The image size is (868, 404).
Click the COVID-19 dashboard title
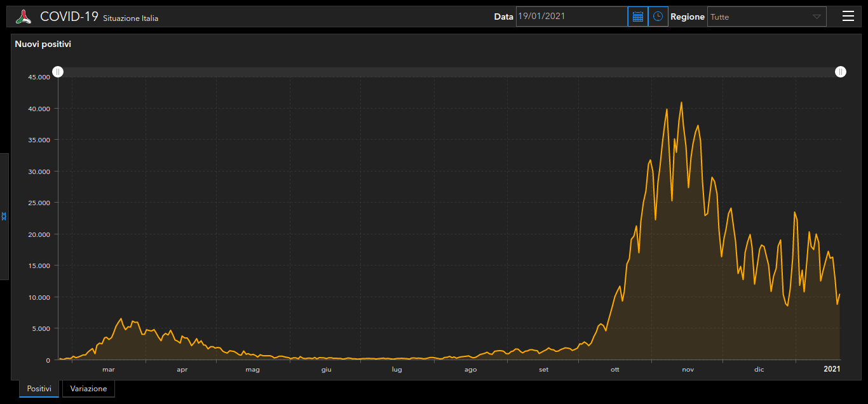point(69,17)
